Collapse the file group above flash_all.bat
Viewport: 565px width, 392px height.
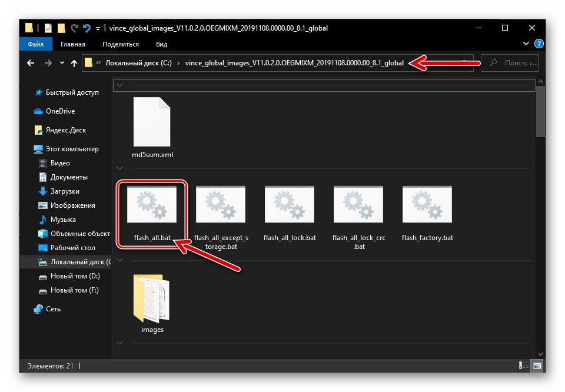pyautogui.click(x=119, y=168)
